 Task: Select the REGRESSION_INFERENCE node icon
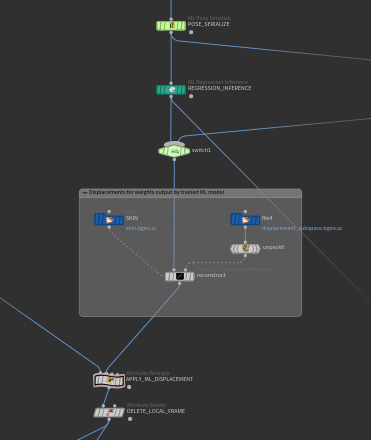(171, 90)
